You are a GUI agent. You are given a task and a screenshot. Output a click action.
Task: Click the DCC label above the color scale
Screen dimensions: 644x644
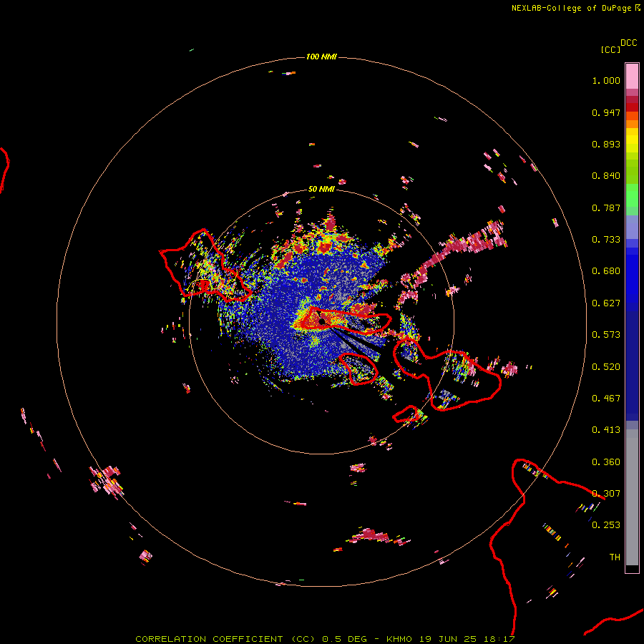[629, 43]
